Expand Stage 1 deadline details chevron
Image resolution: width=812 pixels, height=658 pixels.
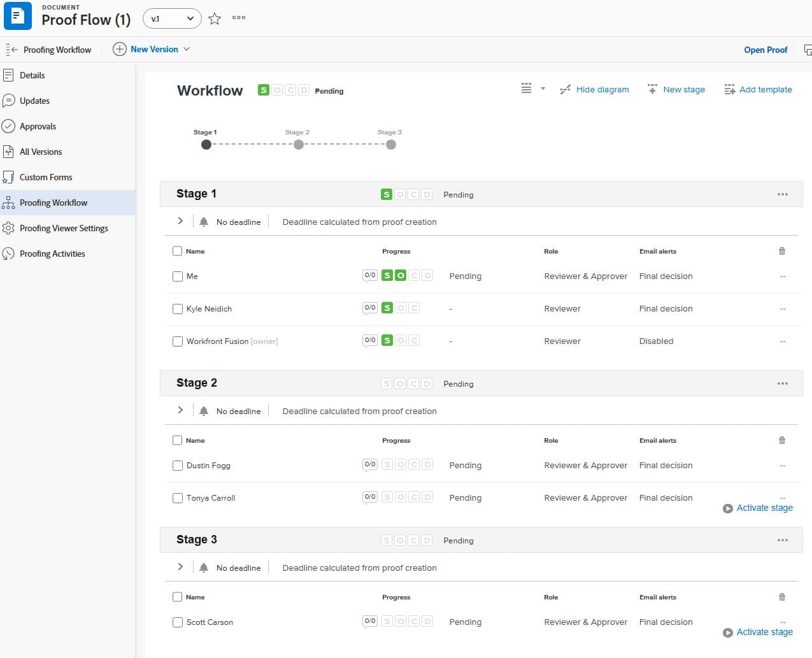pyautogui.click(x=180, y=221)
